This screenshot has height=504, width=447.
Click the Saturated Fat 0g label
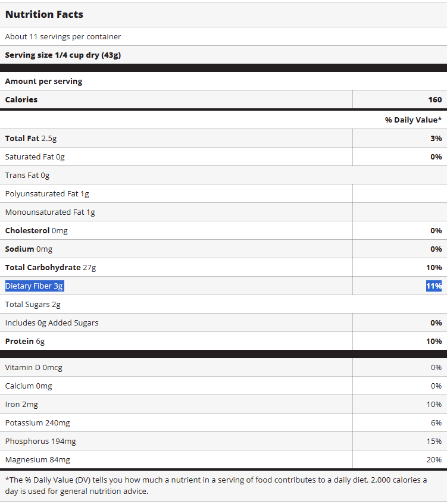coord(35,156)
